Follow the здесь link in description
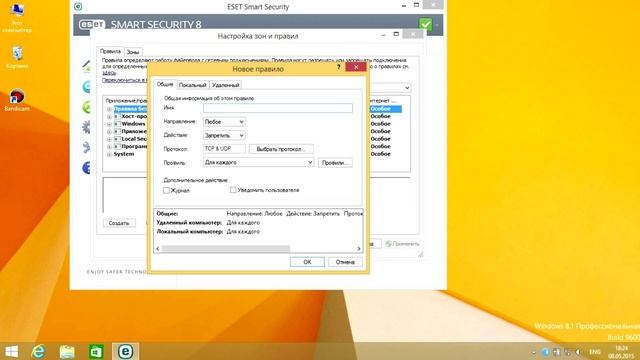Image resolution: width=640 pixels, height=360 pixels. (x=109, y=73)
